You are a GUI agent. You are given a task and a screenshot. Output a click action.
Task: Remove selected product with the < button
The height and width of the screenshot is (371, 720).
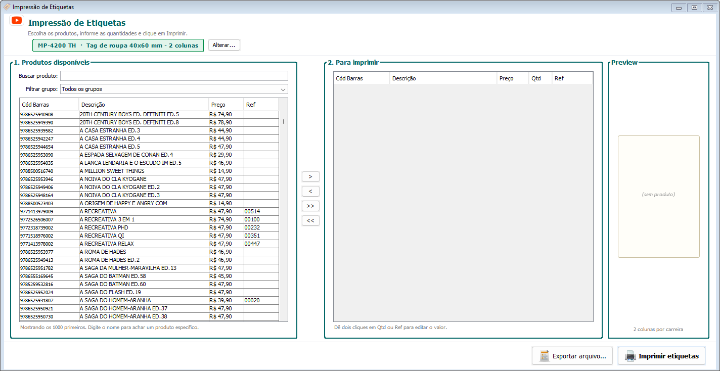[310, 191]
